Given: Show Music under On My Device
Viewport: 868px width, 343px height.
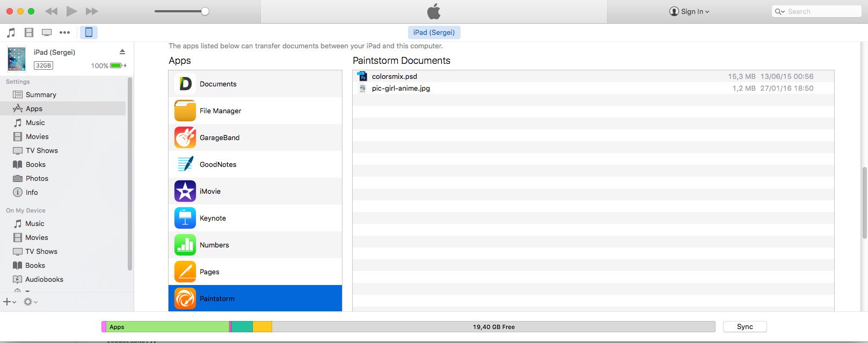Looking at the screenshot, I should [x=63, y=223].
